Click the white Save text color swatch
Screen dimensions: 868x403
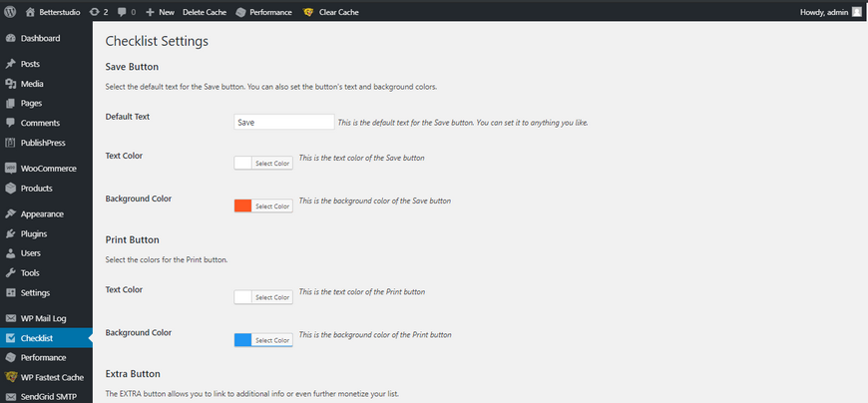[x=243, y=164]
